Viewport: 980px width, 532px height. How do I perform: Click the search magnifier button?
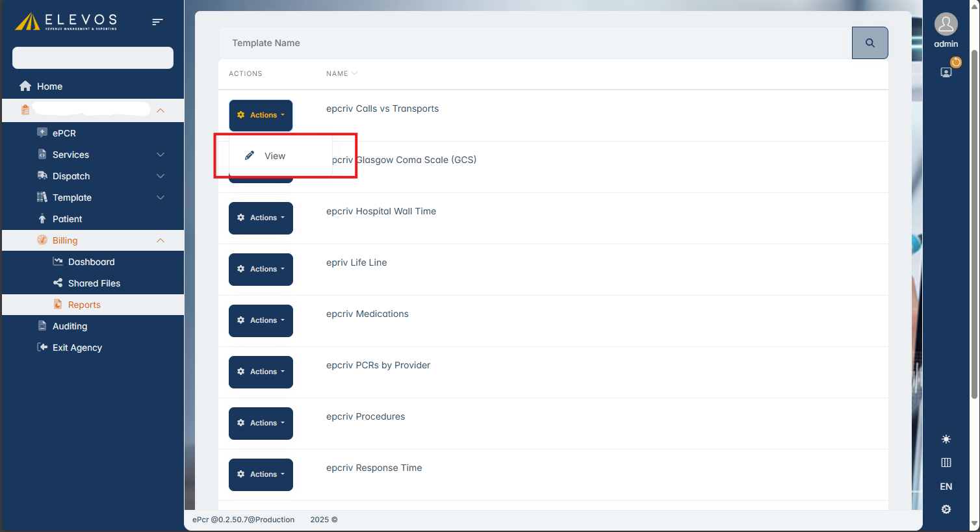click(x=870, y=43)
